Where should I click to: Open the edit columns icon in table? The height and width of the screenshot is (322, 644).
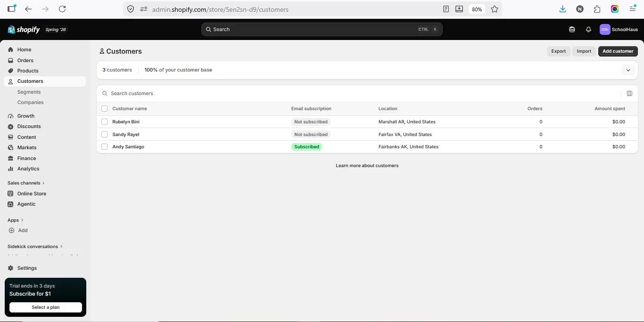tap(629, 93)
